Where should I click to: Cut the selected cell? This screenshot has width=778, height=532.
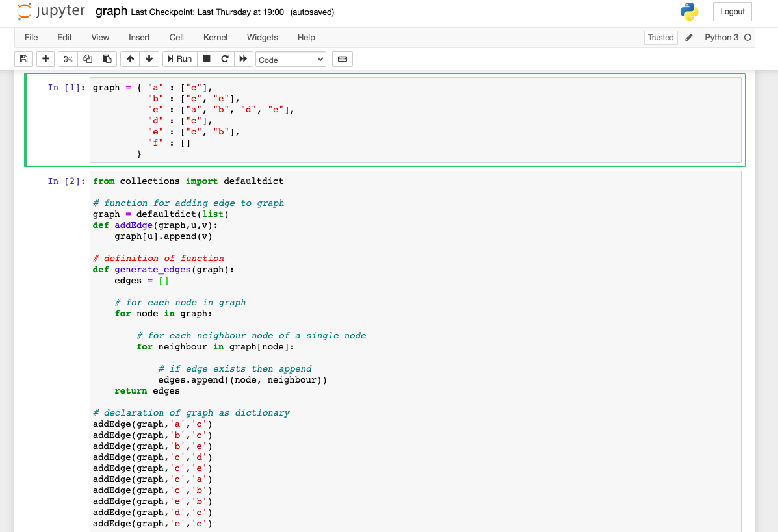[x=68, y=59]
